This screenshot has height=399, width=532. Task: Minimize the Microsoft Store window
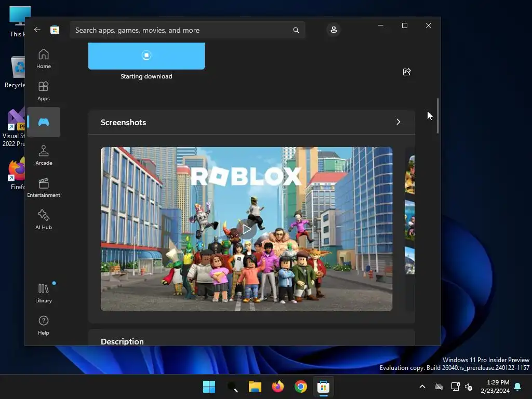(x=381, y=25)
